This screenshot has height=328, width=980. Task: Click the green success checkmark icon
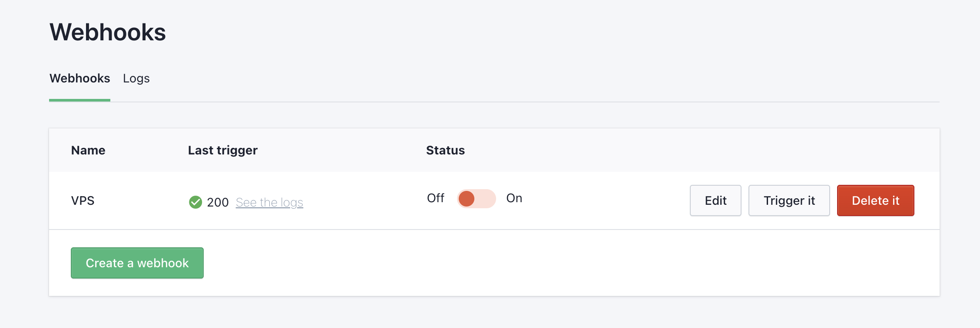point(195,202)
